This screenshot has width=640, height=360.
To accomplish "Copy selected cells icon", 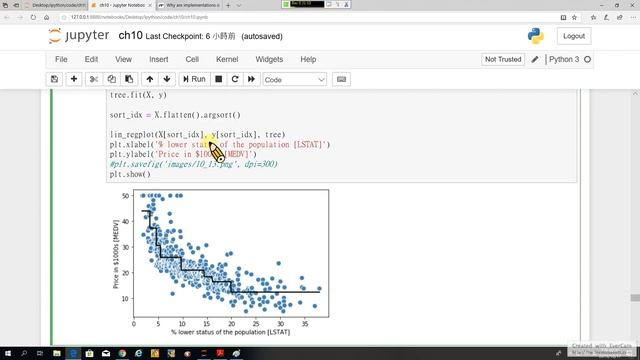I will (x=111, y=79).
